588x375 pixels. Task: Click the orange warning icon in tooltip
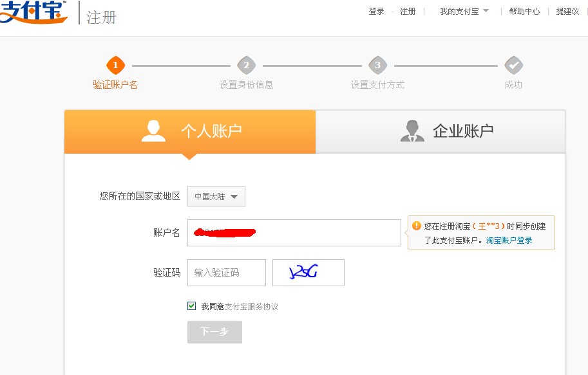tap(417, 226)
